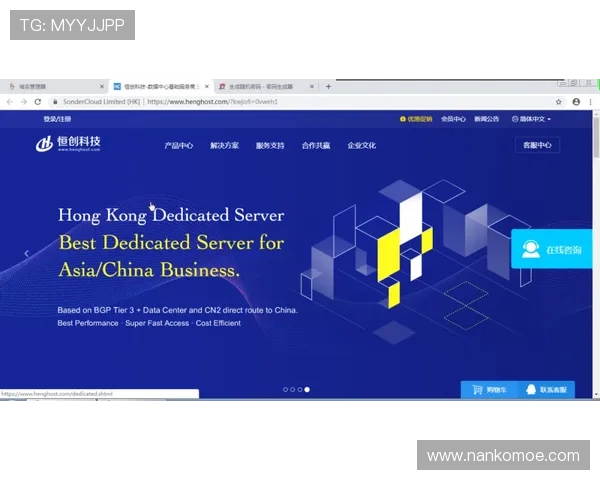Open 新闻公告 news announcements
The image size is (600, 480).
point(487,119)
